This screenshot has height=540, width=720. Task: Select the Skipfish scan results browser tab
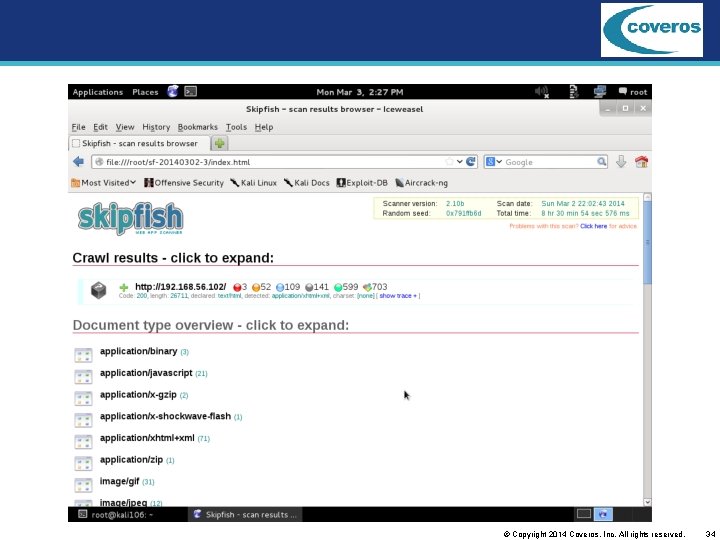(140, 143)
